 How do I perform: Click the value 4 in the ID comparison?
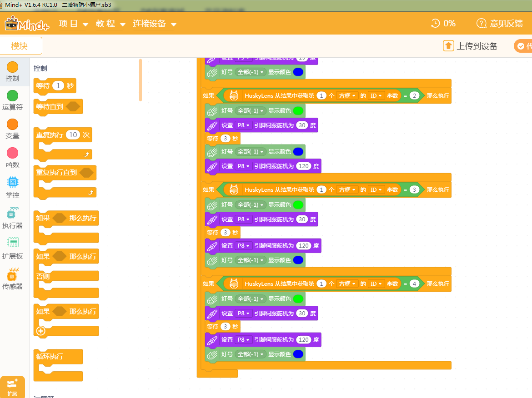[x=414, y=284]
